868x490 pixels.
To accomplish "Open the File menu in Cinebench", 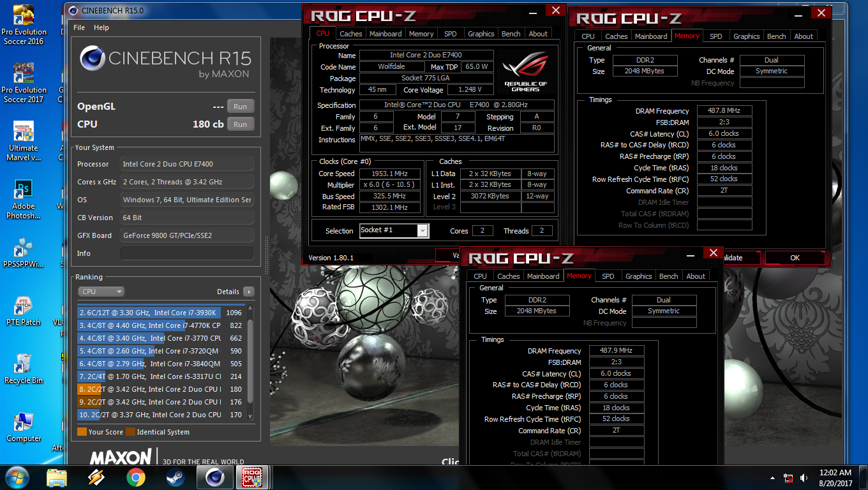I will click(x=79, y=27).
